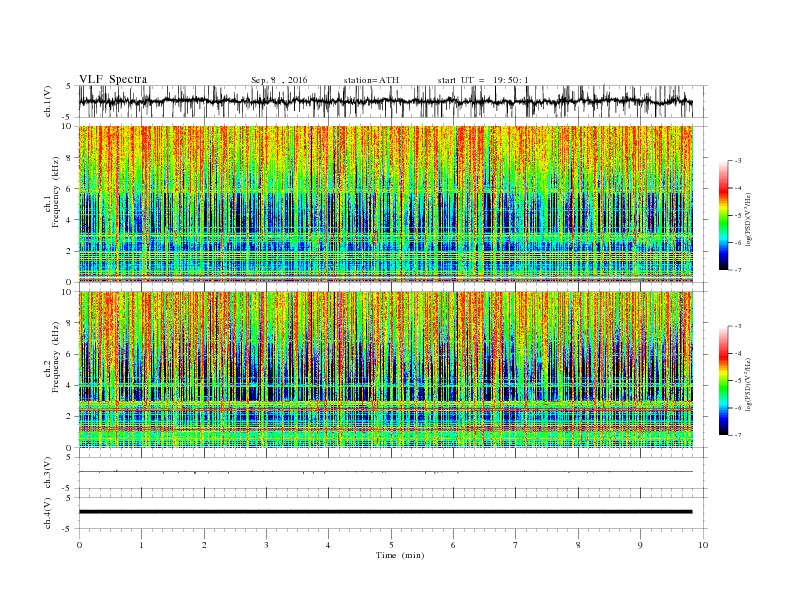Click the "-7" tick on ch.2 color bar

(x=738, y=435)
